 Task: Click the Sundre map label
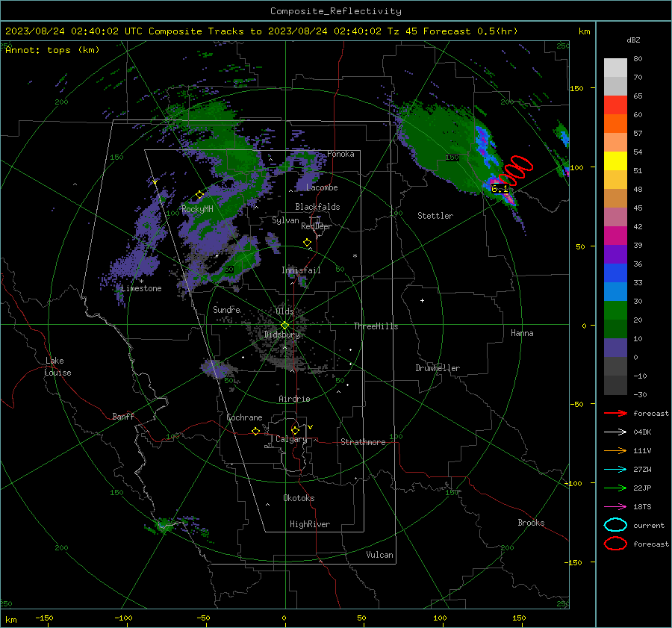(226, 309)
